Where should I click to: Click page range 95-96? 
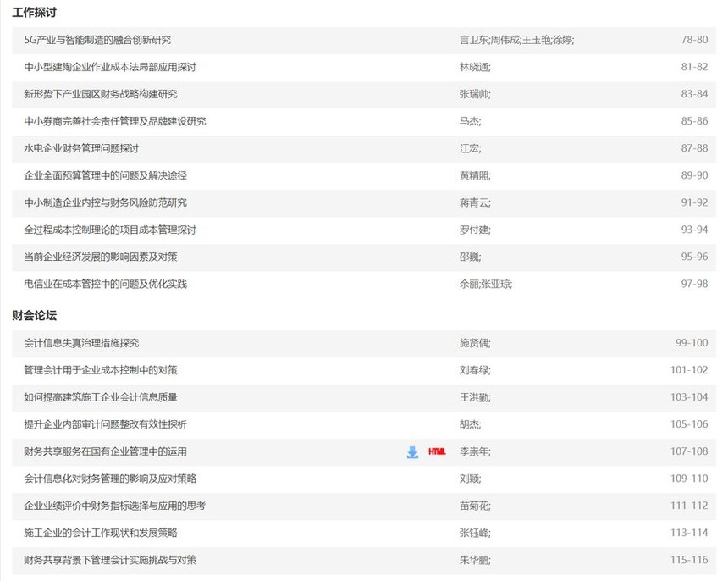(x=695, y=257)
